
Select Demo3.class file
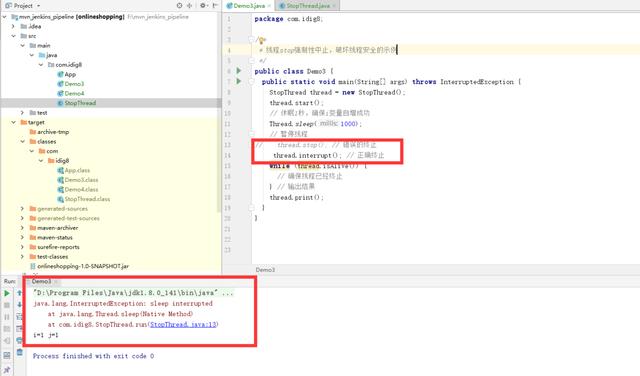pyautogui.click(x=78, y=180)
